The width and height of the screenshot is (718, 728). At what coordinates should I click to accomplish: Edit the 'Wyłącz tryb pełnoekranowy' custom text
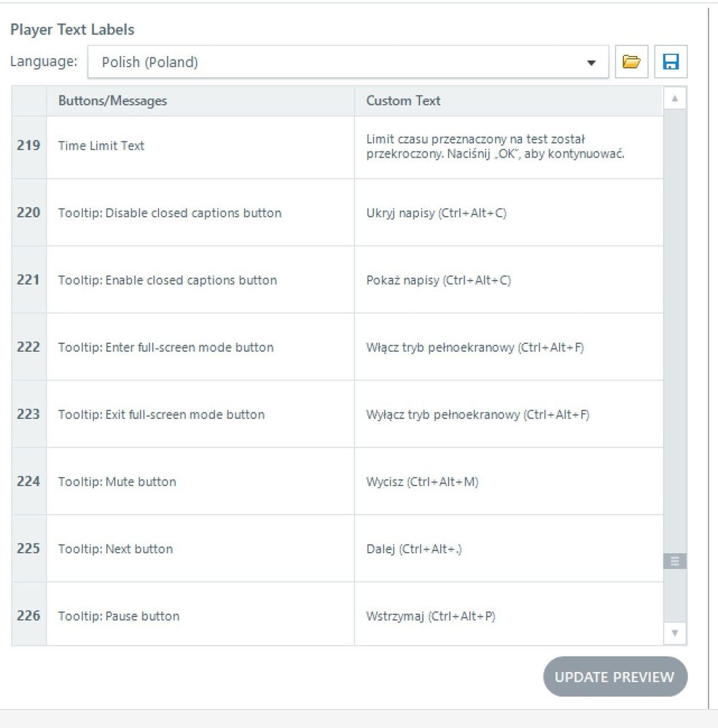tap(477, 415)
